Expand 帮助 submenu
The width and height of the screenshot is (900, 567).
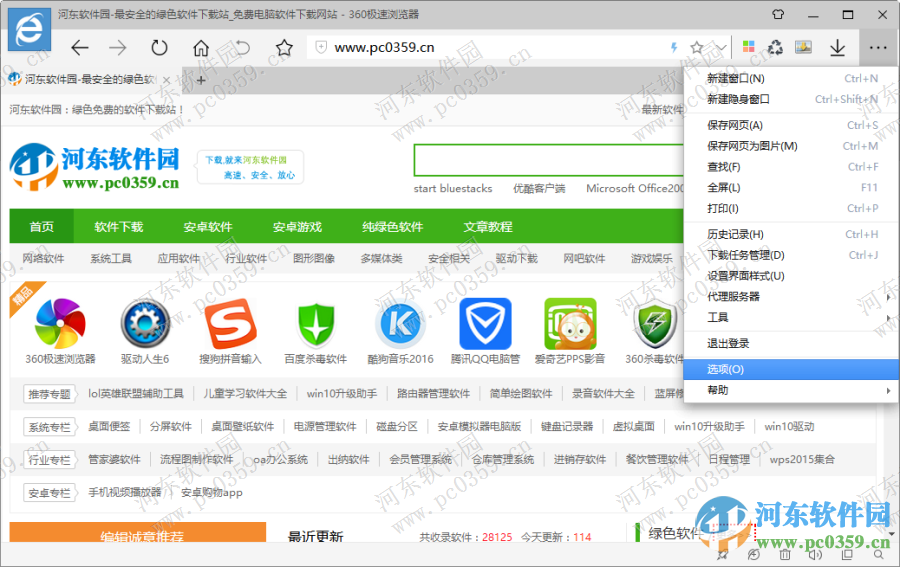pos(791,390)
